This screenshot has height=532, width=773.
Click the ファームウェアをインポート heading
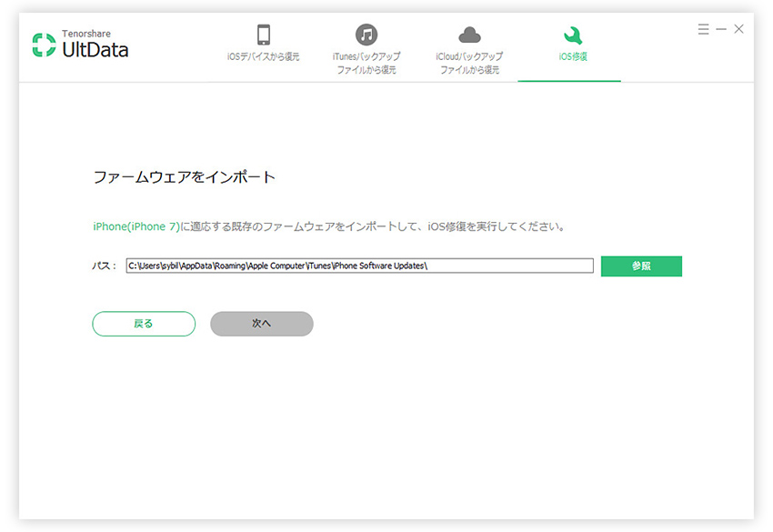click(185, 177)
